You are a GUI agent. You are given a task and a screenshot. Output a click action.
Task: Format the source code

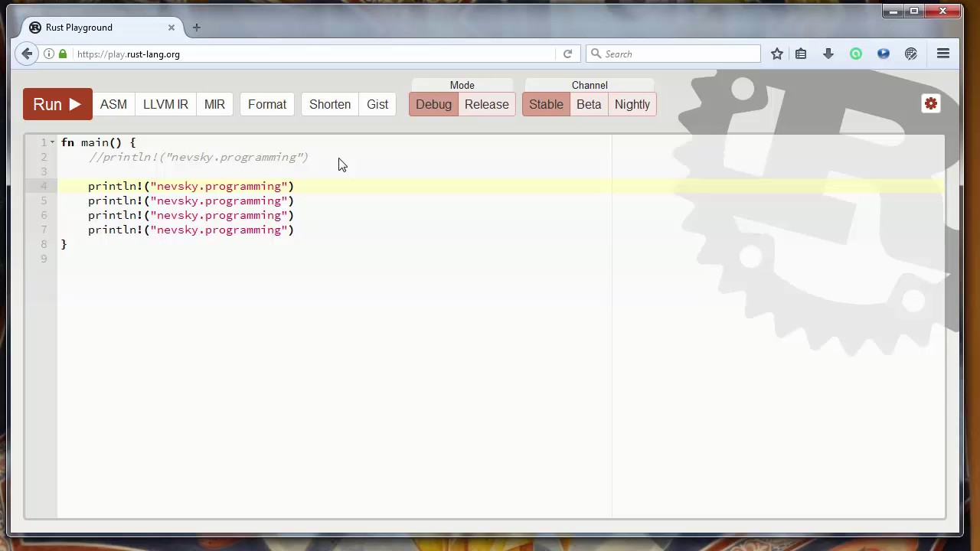(267, 104)
